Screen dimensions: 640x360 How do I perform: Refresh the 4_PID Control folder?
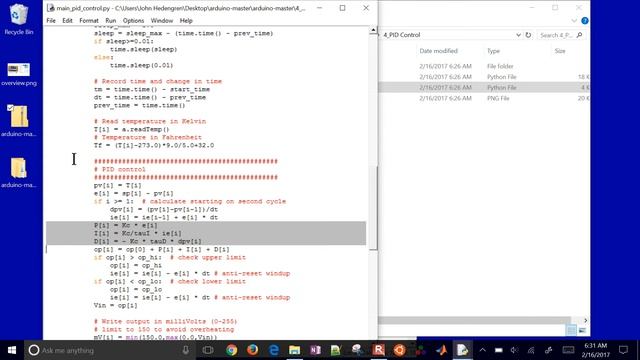pos(529,35)
